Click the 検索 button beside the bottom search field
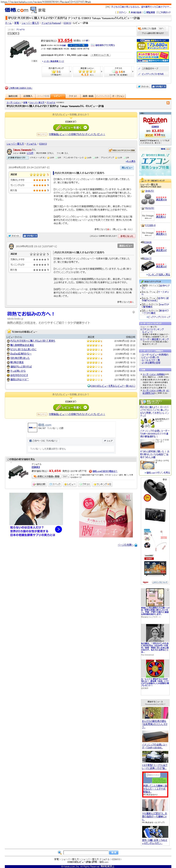The image size is (176, 868). [114, 852]
